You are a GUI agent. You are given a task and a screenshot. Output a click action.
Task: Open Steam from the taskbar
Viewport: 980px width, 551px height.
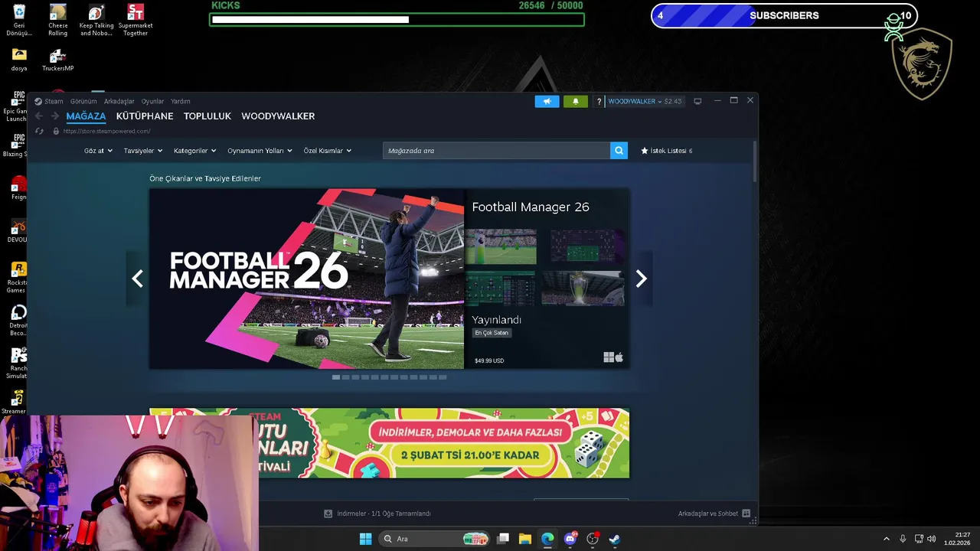[614, 539]
